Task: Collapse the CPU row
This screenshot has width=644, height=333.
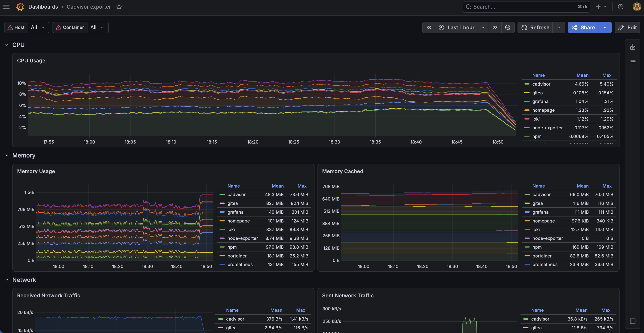Action: point(7,45)
